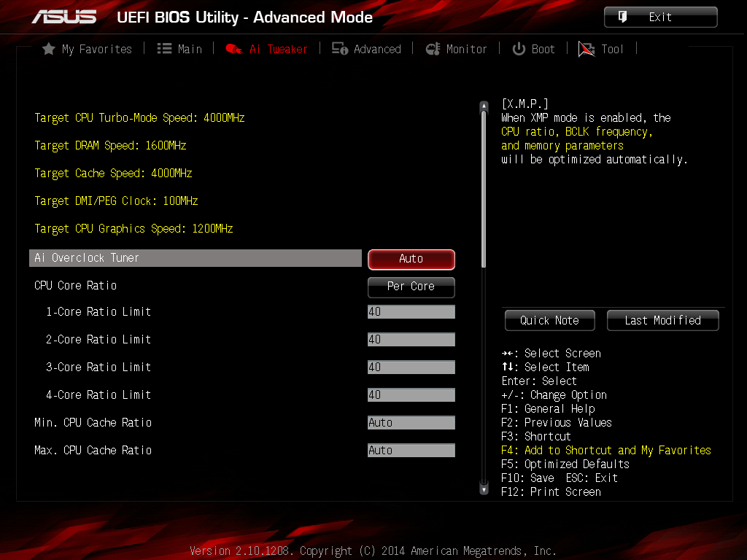Click the scrollbar up arrow
This screenshot has width=747, height=560.
click(x=484, y=105)
